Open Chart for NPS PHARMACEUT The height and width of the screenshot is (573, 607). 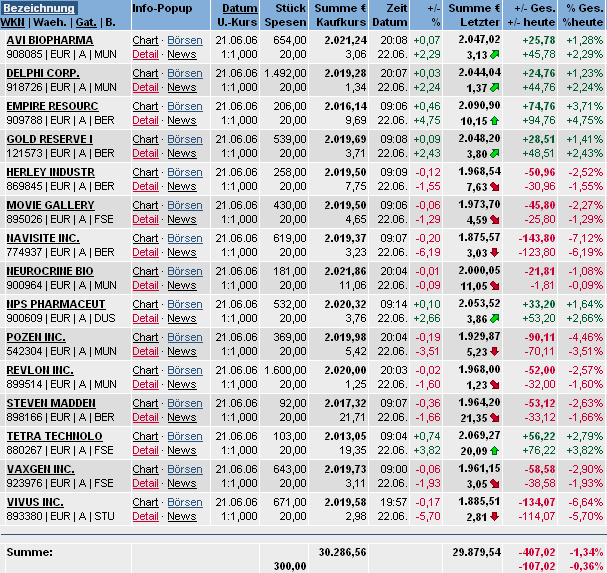(145, 304)
